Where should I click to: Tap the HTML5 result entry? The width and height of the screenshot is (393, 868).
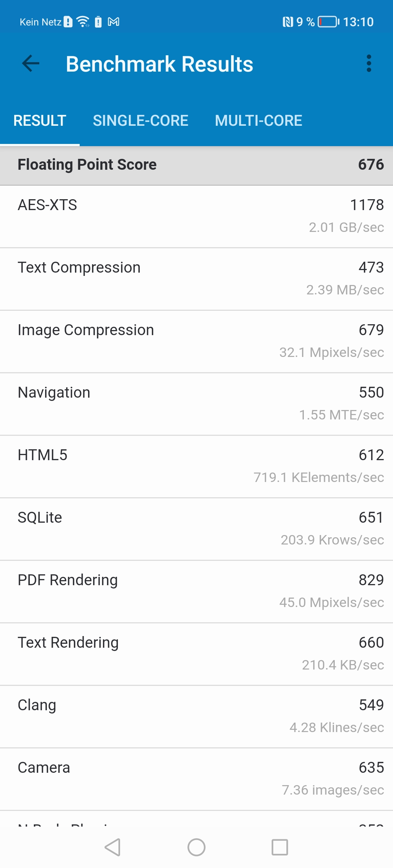[x=196, y=467]
